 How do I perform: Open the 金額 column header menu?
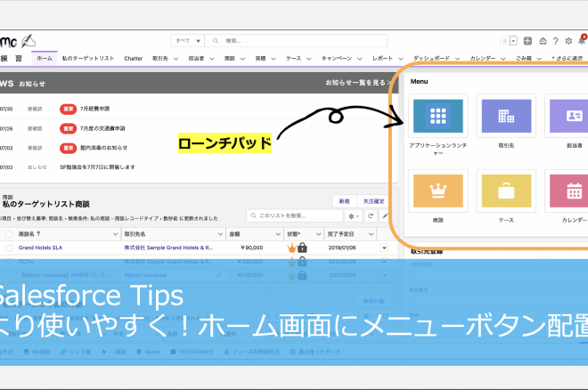(x=278, y=234)
